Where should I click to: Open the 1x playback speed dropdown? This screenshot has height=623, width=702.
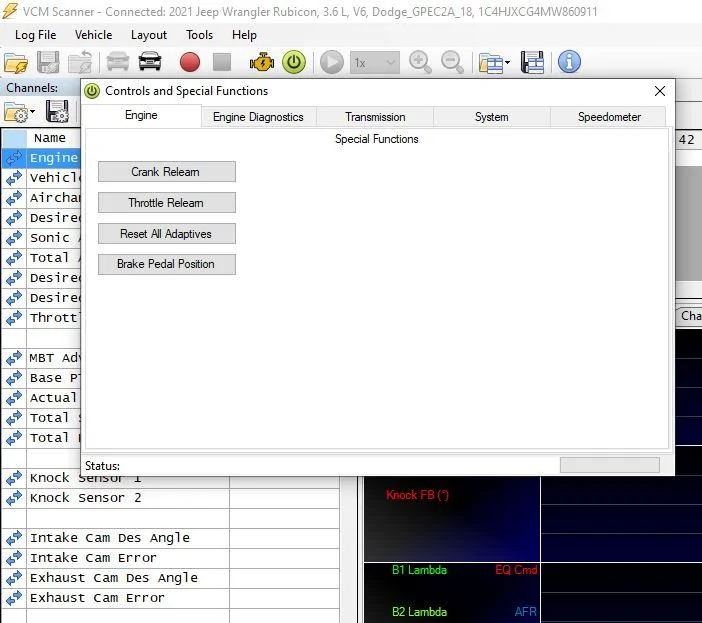click(x=375, y=63)
